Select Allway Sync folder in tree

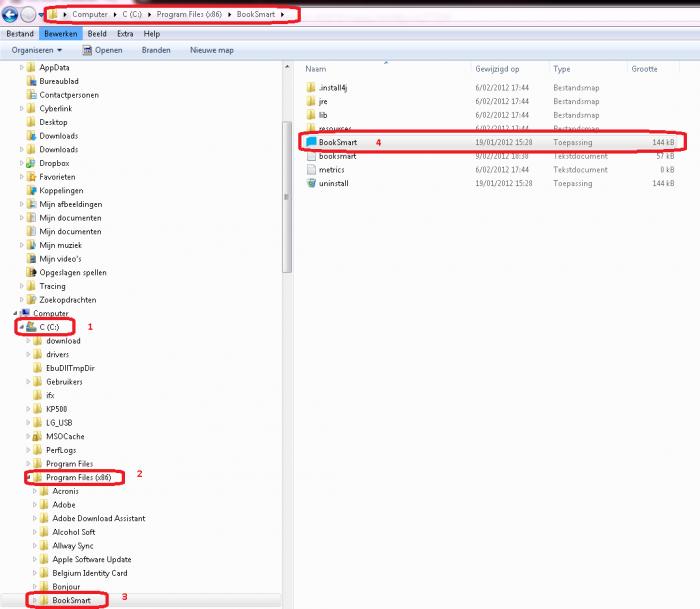(73, 546)
